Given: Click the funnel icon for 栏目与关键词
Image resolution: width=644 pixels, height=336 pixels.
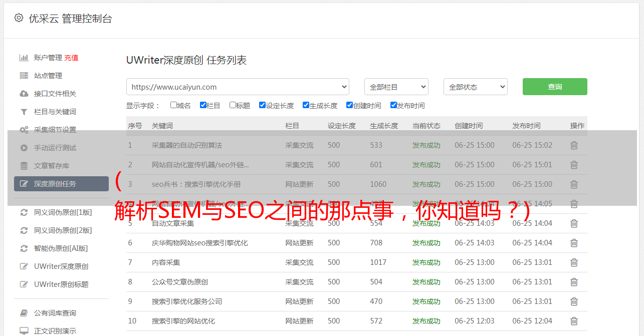Looking at the screenshot, I should tap(24, 112).
